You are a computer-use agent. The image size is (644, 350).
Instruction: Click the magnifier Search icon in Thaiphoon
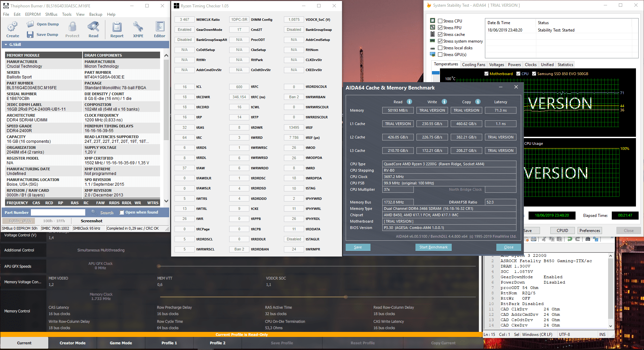pos(94,212)
